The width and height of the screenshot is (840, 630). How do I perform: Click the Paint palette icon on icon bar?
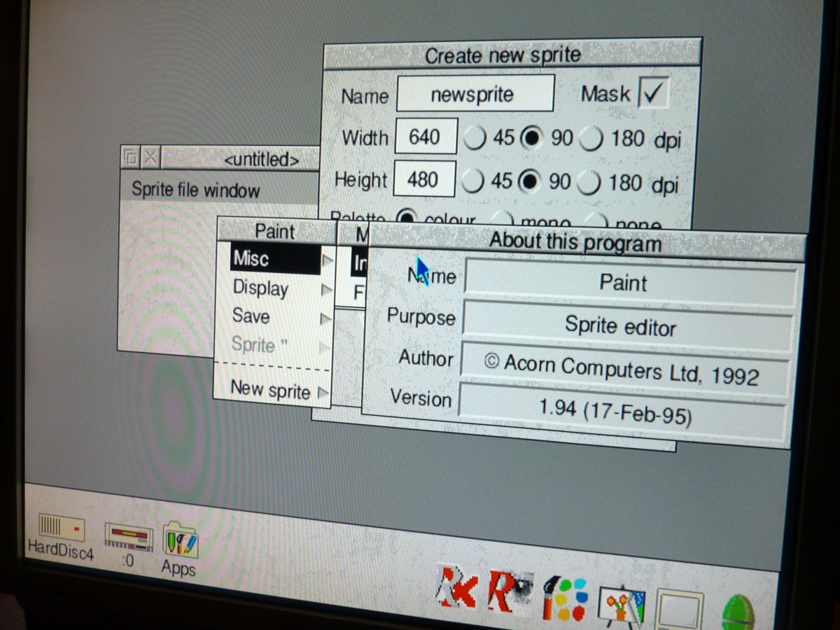(x=565, y=599)
